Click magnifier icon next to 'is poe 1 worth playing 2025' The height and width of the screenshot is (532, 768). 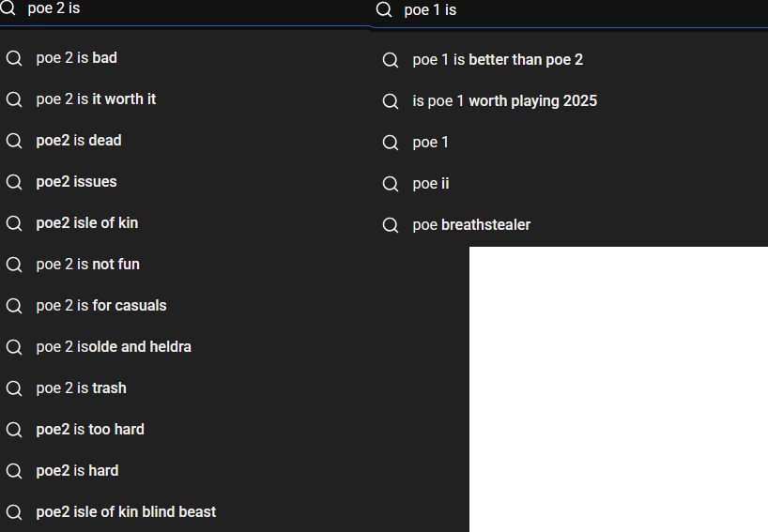pyautogui.click(x=391, y=101)
